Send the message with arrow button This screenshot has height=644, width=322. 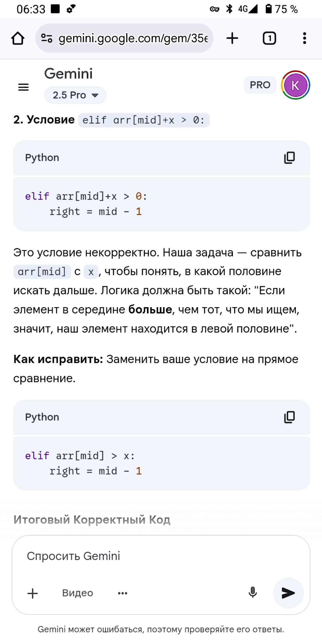[x=288, y=593]
